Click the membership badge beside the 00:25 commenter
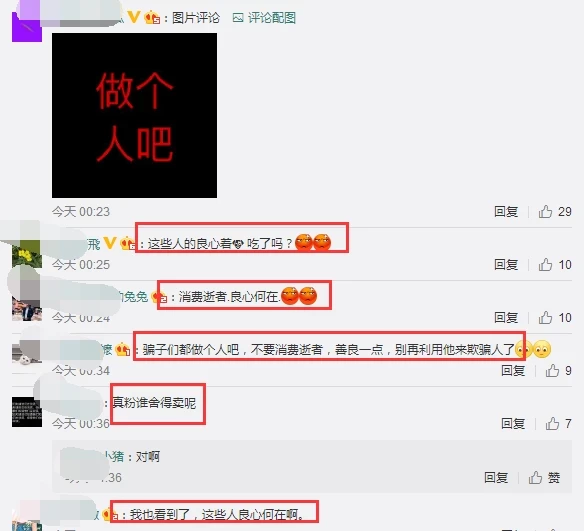584x531 pixels. [128, 244]
